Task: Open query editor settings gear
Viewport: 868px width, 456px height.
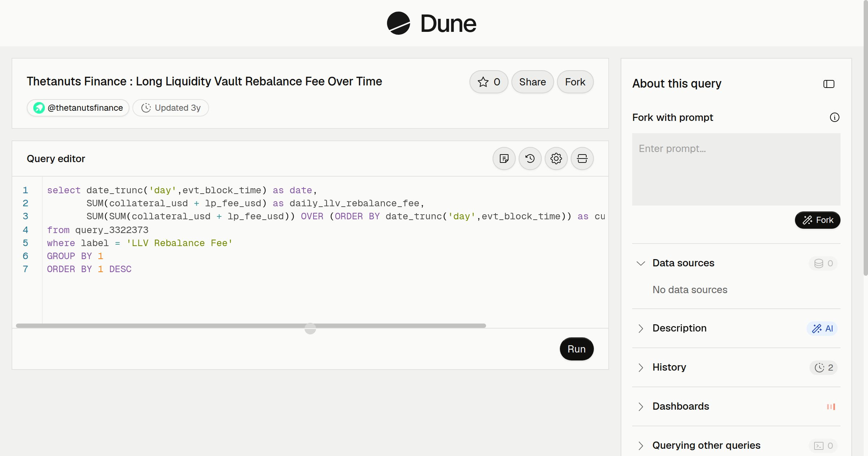Action: click(556, 159)
